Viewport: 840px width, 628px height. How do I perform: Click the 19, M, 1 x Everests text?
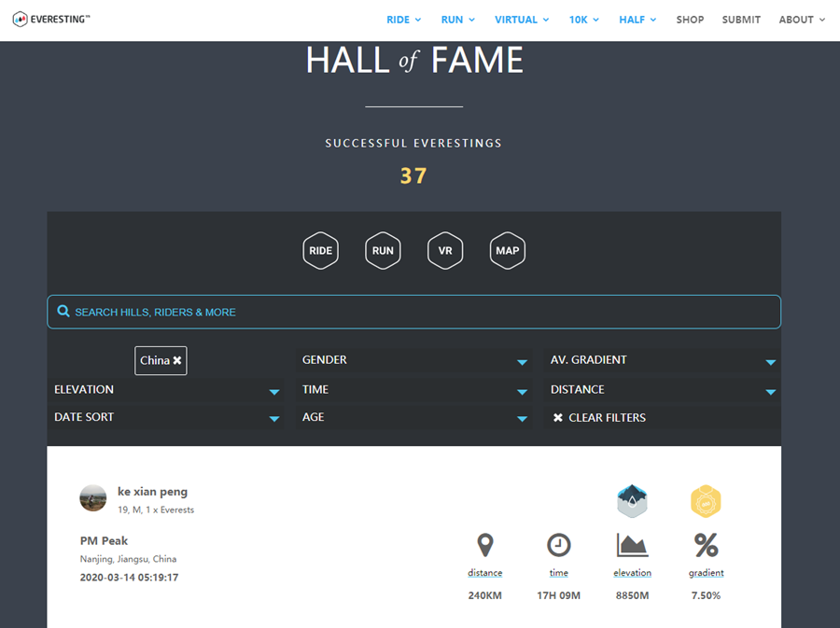tap(156, 509)
